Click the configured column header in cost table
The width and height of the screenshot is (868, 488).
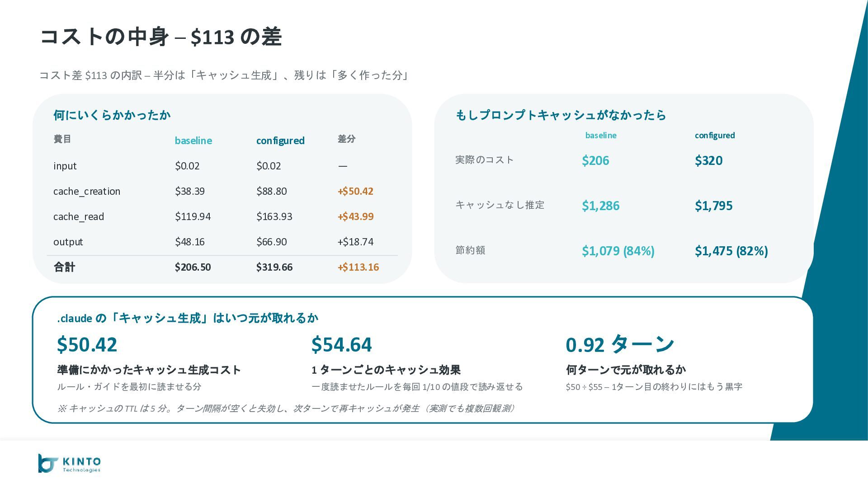pos(280,141)
